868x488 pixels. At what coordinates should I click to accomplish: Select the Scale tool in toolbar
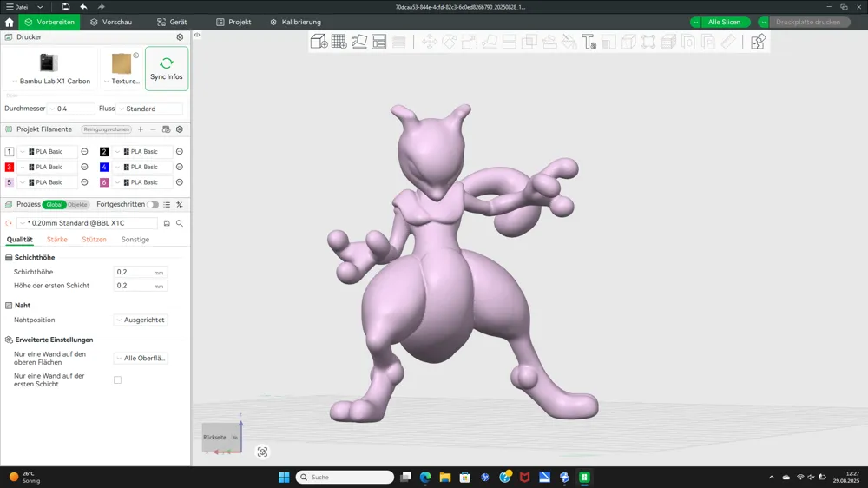[469, 42]
